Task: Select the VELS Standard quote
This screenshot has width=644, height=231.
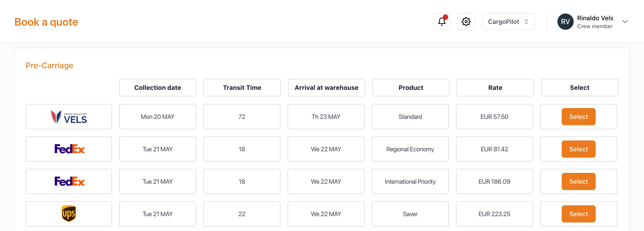Action: point(578,117)
